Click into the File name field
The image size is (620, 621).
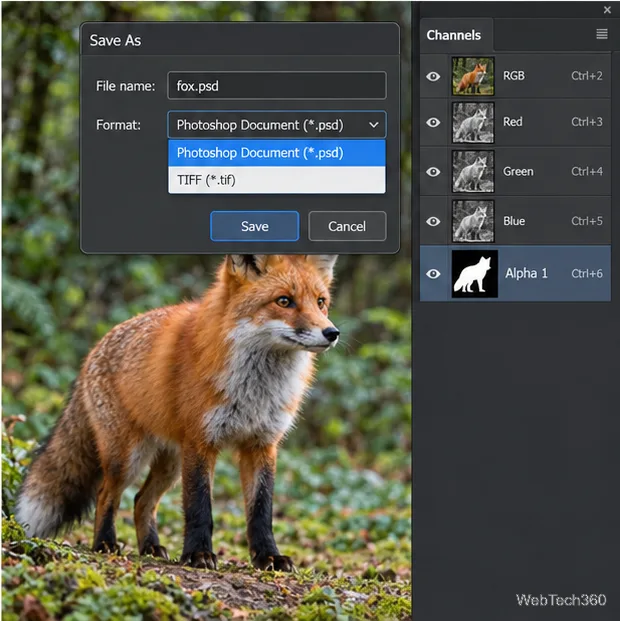click(x=277, y=86)
